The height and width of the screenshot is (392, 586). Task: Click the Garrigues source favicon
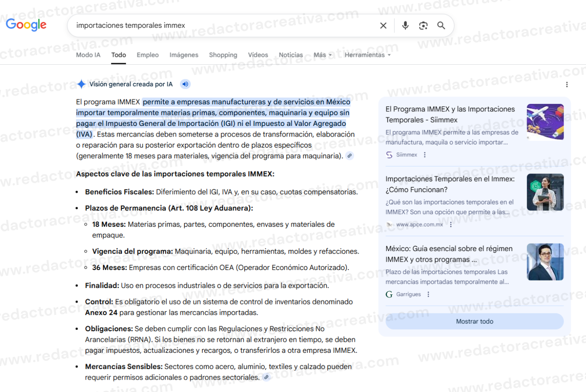point(389,294)
